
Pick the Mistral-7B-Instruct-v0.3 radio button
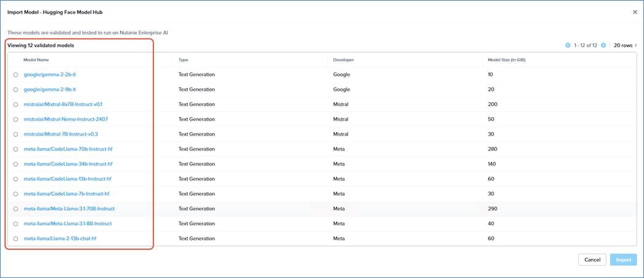(15, 134)
